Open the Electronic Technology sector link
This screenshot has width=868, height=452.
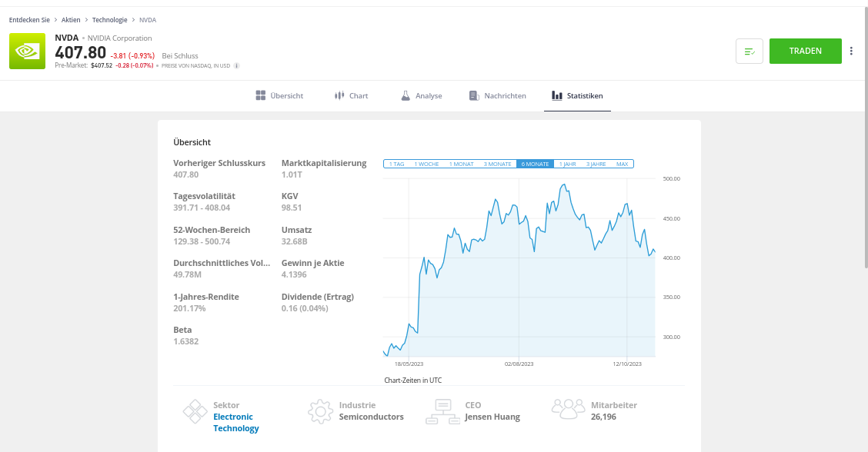(x=235, y=423)
